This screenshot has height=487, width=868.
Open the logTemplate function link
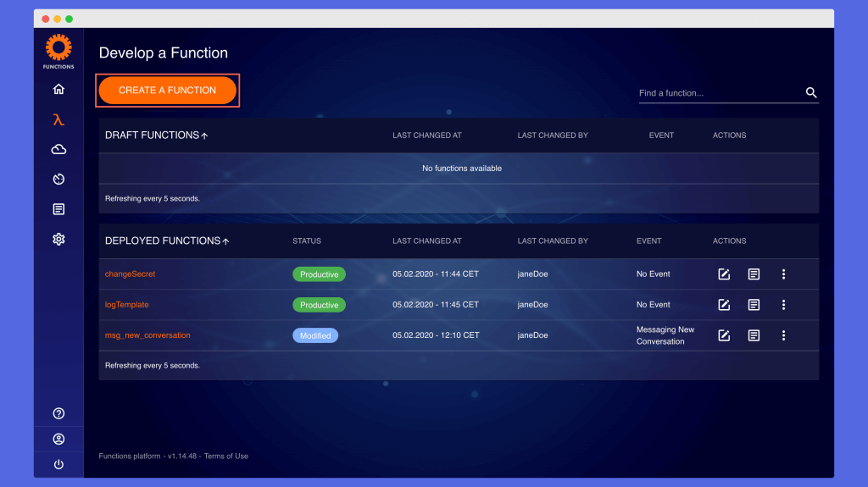[x=127, y=304]
